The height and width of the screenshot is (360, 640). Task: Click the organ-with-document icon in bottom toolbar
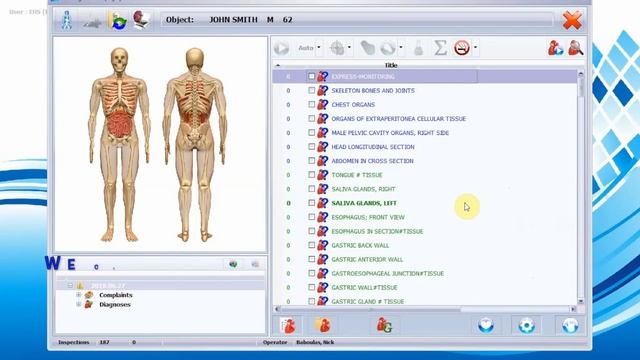[x=288, y=325]
